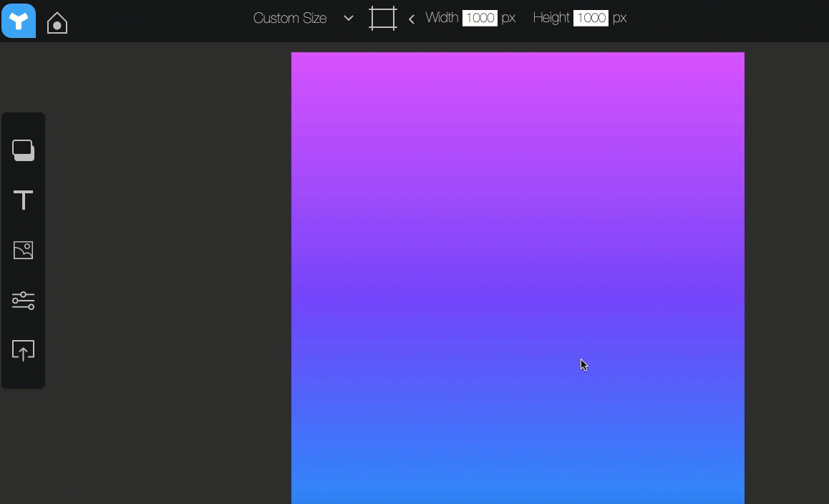The width and height of the screenshot is (829, 504).
Task: Click the pink top edge of canvas
Action: pos(518,57)
